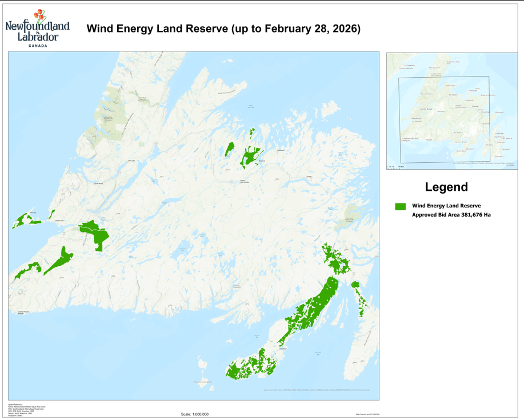Image resolution: width=524 pixels, height=420 pixels.
Task: Click the Scale 1:600,000 label
Action: coord(194,414)
